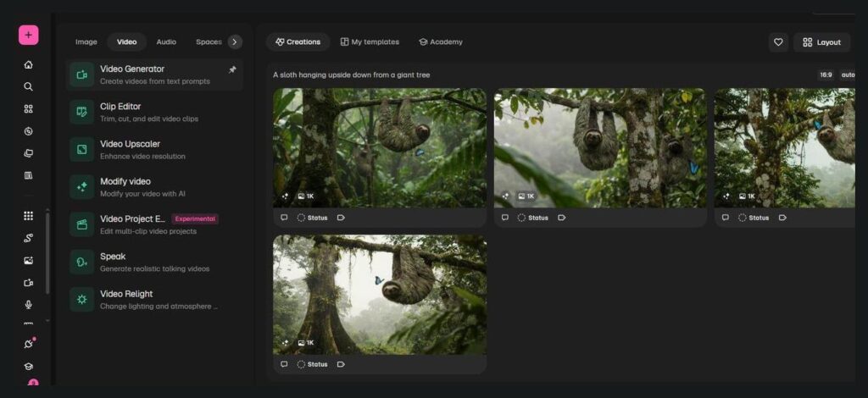Open the Spaces tab
This screenshot has height=398, width=868.
tap(209, 42)
